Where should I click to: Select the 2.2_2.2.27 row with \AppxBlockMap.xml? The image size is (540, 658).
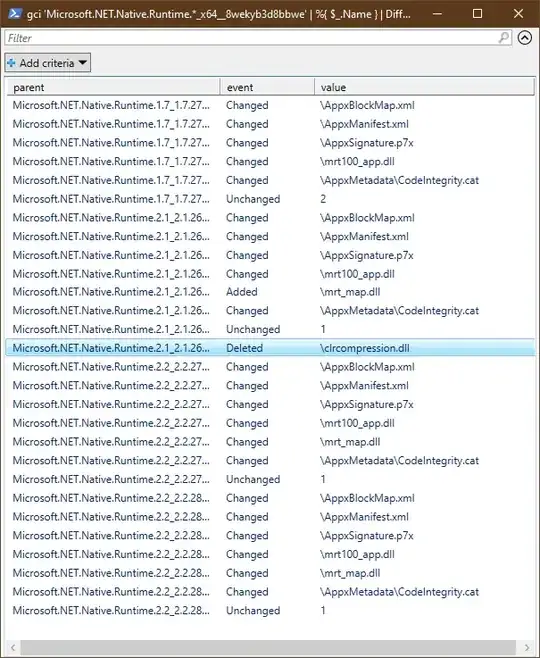coord(270,367)
